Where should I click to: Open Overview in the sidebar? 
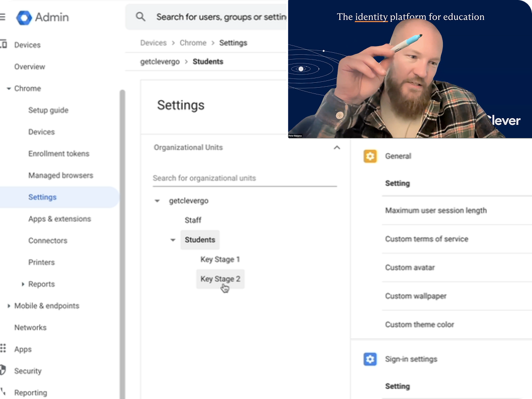point(30,66)
